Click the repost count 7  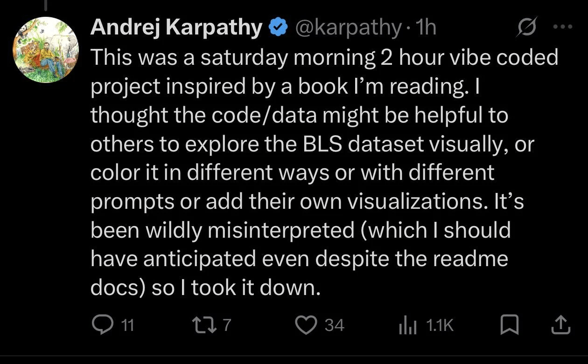(x=226, y=325)
